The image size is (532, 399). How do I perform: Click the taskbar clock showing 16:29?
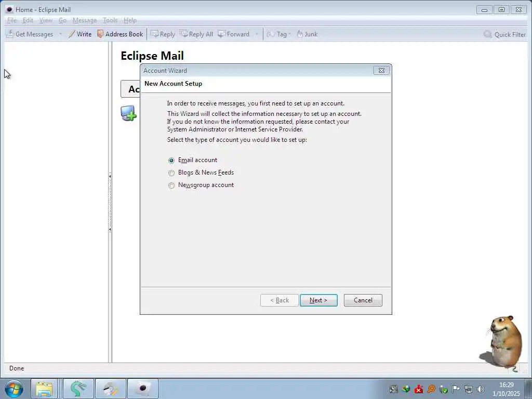[506, 389]
